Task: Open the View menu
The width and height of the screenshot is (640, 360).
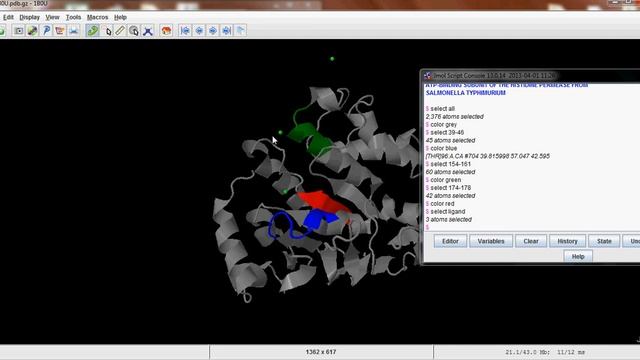Action: [x=52, y=17]
